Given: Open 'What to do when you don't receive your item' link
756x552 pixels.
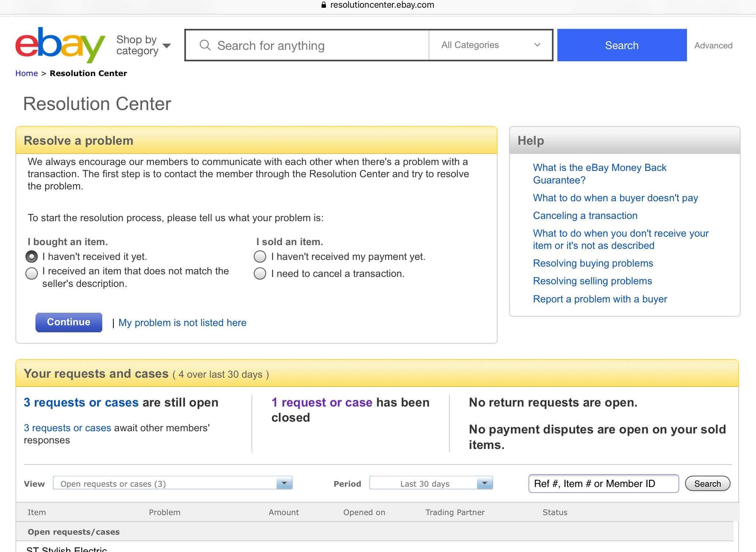Looking at the screenshot, I should click(x=621, y=239).
